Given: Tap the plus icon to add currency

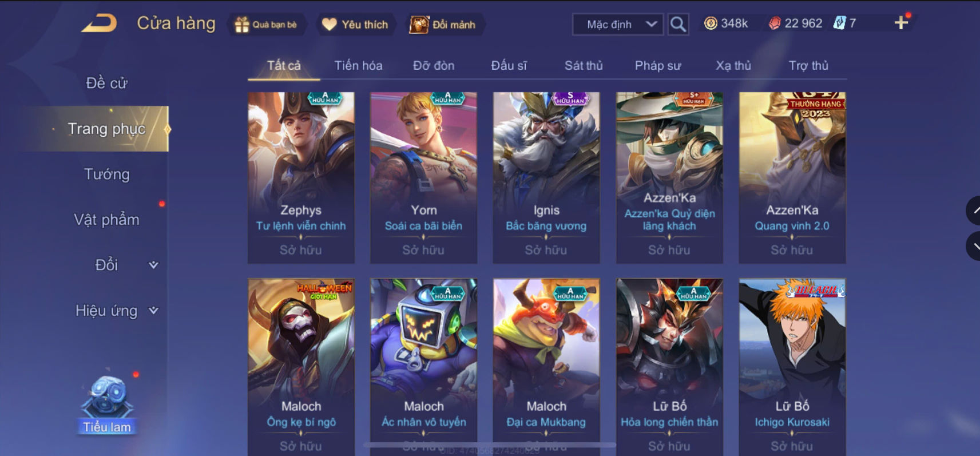Looking at the screenshot, I should (x=901, y=23).
